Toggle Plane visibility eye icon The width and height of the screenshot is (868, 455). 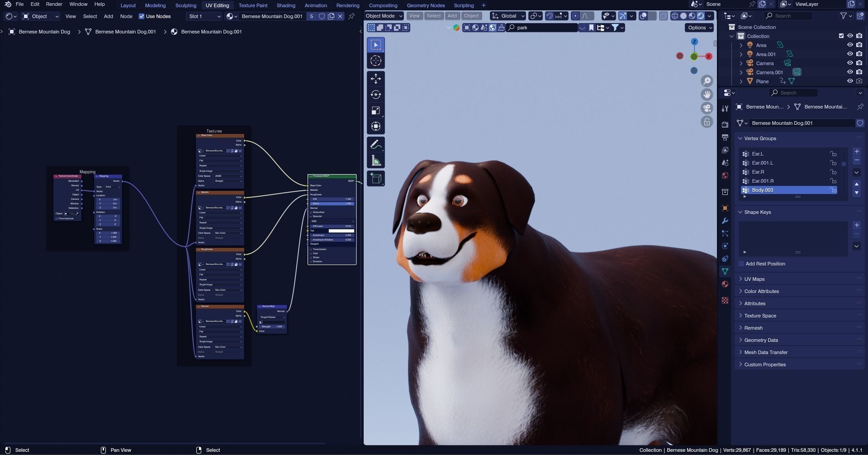click(850, 81)
